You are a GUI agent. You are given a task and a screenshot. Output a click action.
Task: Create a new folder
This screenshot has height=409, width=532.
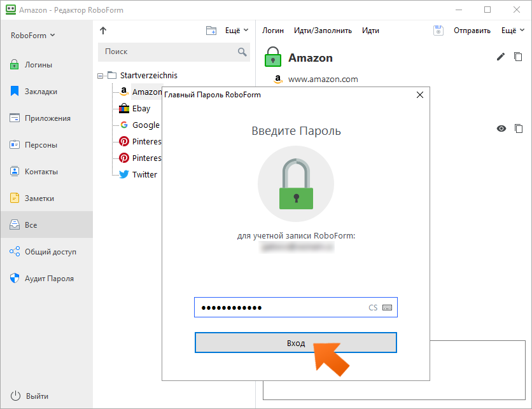coord(211,31)
